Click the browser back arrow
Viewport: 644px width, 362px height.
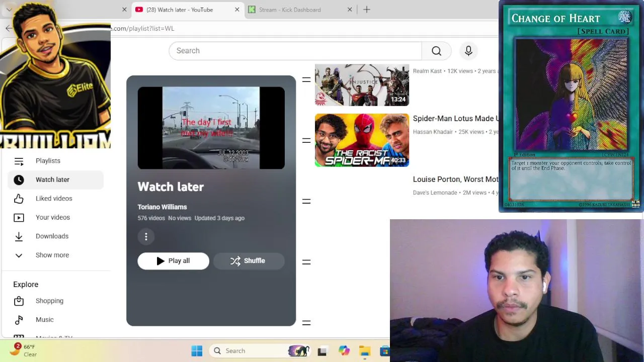(9, 28)
